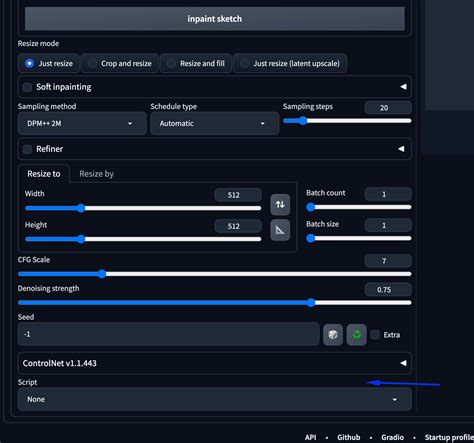Click the CFG Scale slider handle

coord(102,274)
